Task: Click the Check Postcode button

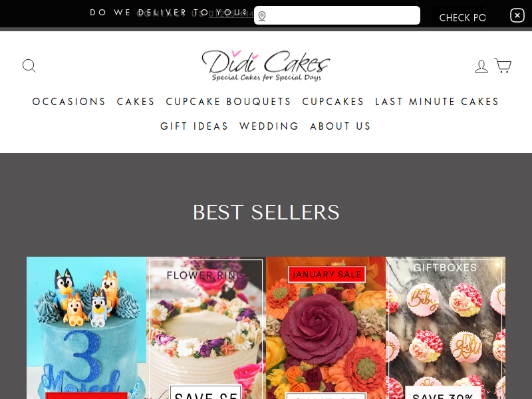Action: click(x=462, y=18)
